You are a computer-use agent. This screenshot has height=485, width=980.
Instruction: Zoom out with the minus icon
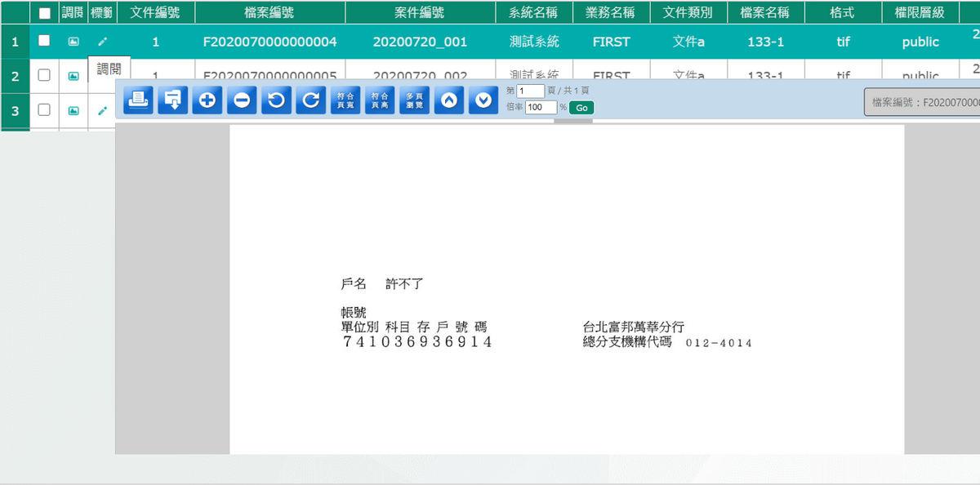242,100
